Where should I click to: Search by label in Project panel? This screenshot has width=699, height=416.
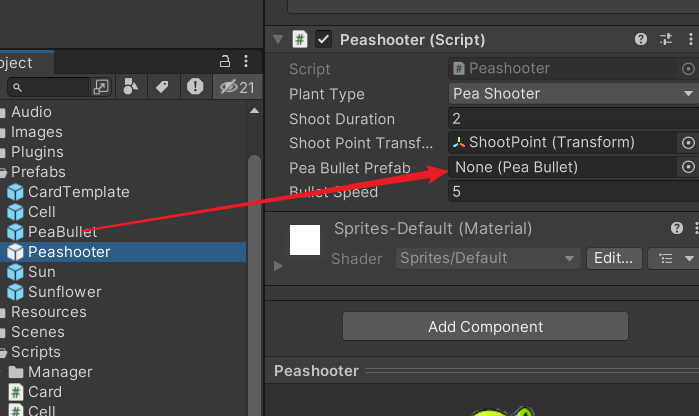point(161,87)
